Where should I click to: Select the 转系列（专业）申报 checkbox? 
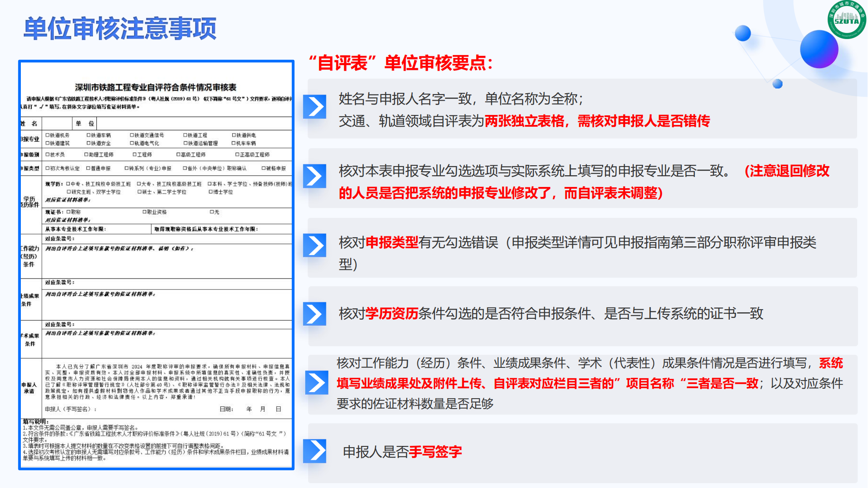pos(127,168)
